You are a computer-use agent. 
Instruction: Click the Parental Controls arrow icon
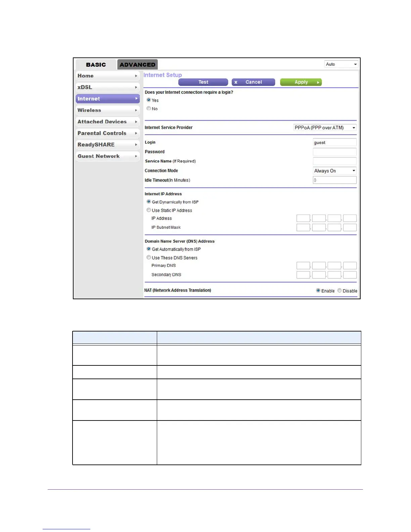coord(136,133)
